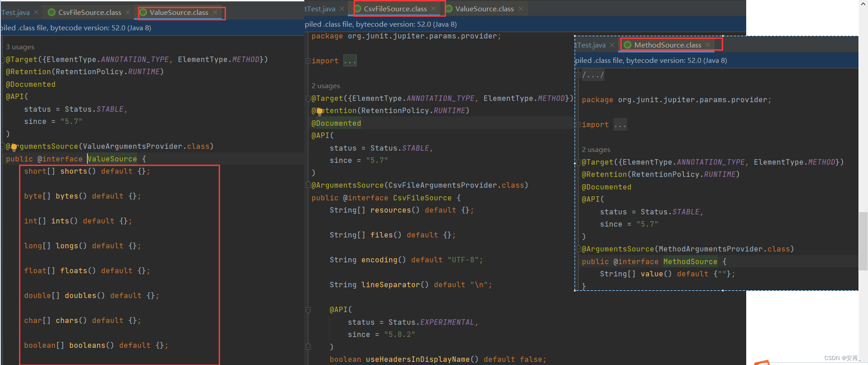Close the CsvFileSource.class tab in left editor
This screenshot has height=365, width=868.
point(128,13)
